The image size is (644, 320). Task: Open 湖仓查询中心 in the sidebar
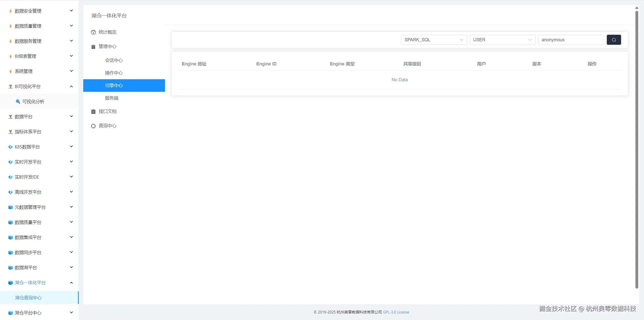28,298
